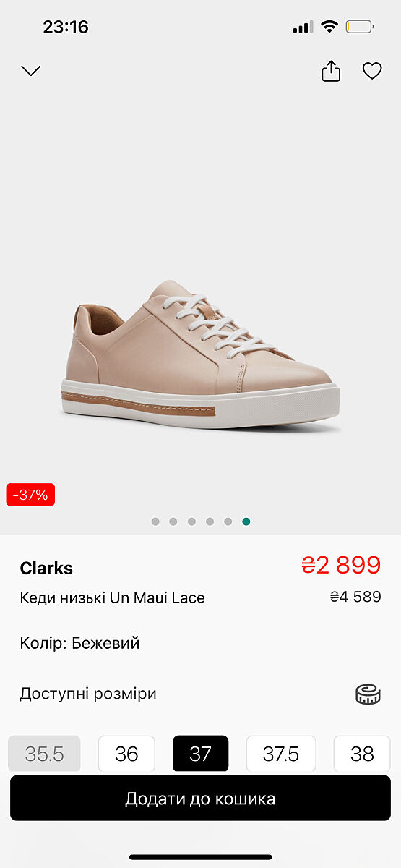Tap the Wi-Fi status icon
The image size is (401, 868).
point(329,27)
